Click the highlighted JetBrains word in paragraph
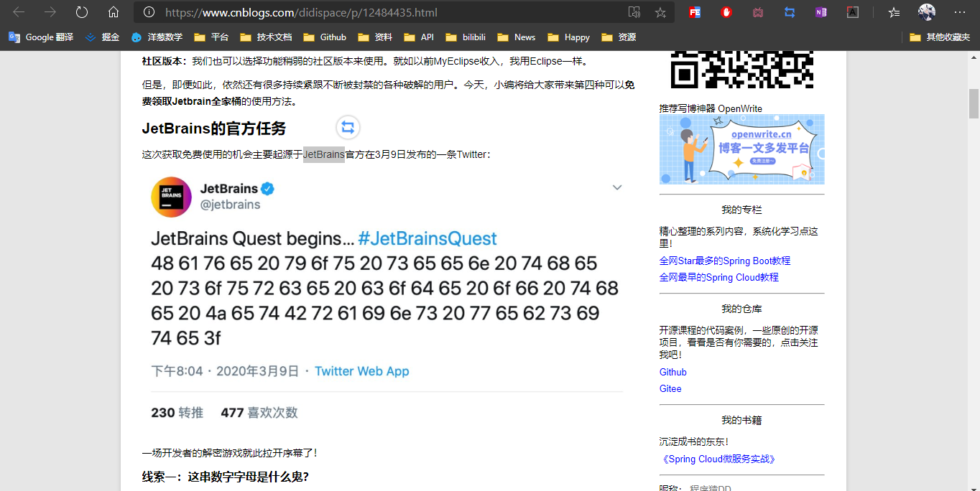980x491 pixels. pos(324,154)
